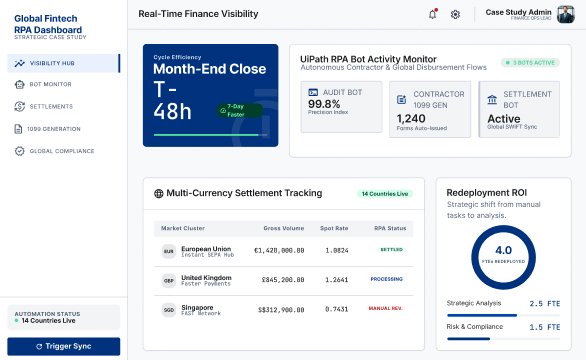The width and height of the screenshot is (586, 360).
Task: Click the Visibility Hub chart icon
Action: [19, 63]
